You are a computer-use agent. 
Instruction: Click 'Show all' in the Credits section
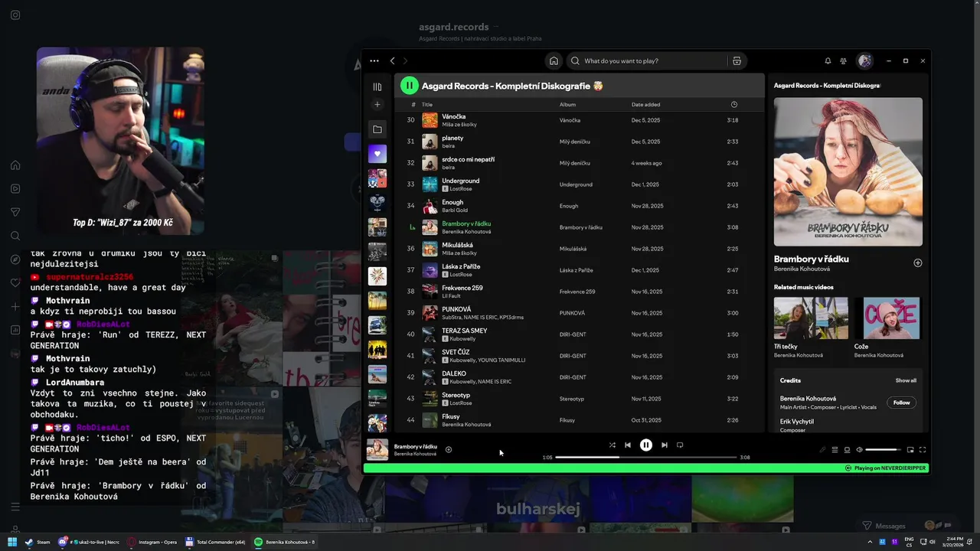[906, 380]
